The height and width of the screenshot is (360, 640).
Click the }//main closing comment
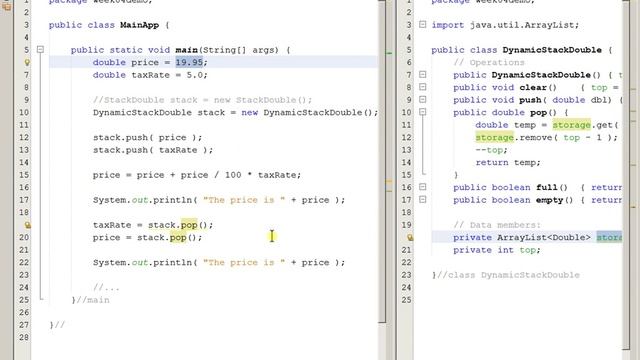(90, 300)
